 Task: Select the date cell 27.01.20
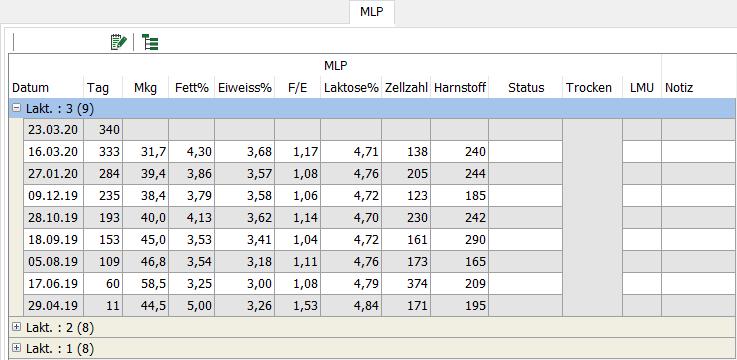[x=54, y=174]
